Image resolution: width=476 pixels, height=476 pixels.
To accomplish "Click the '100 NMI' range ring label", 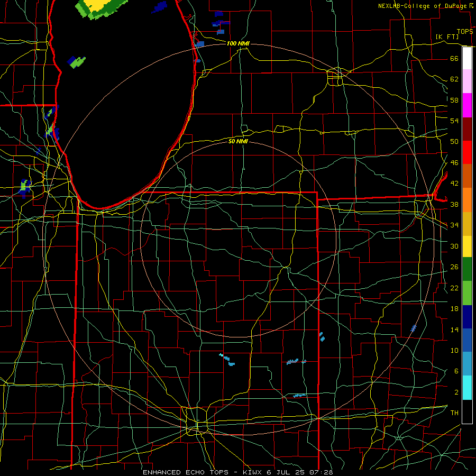I will click(238, 43).
